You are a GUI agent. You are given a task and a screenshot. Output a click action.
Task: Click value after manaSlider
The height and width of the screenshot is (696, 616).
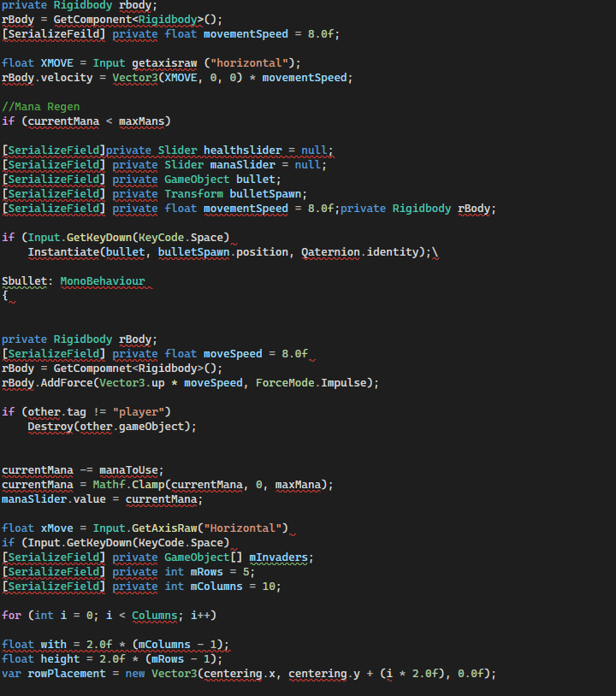[x=90, y=499]
